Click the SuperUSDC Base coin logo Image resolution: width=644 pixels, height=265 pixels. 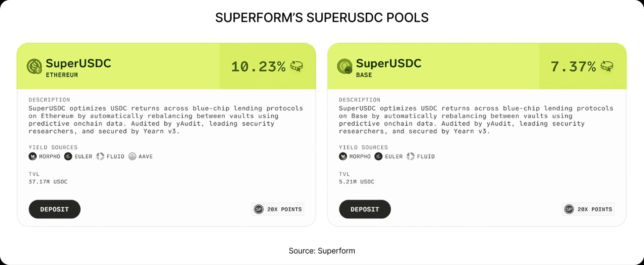click(345, 66)
